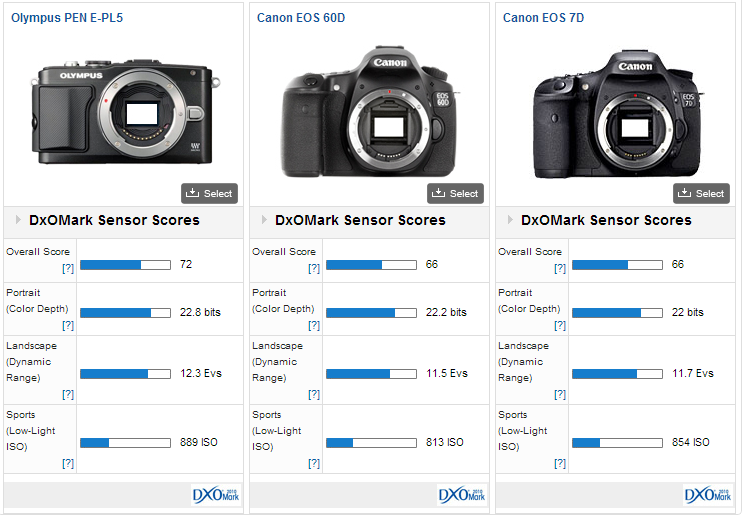Open help [?] for Canon 7D Landscape score

[560, 394]
